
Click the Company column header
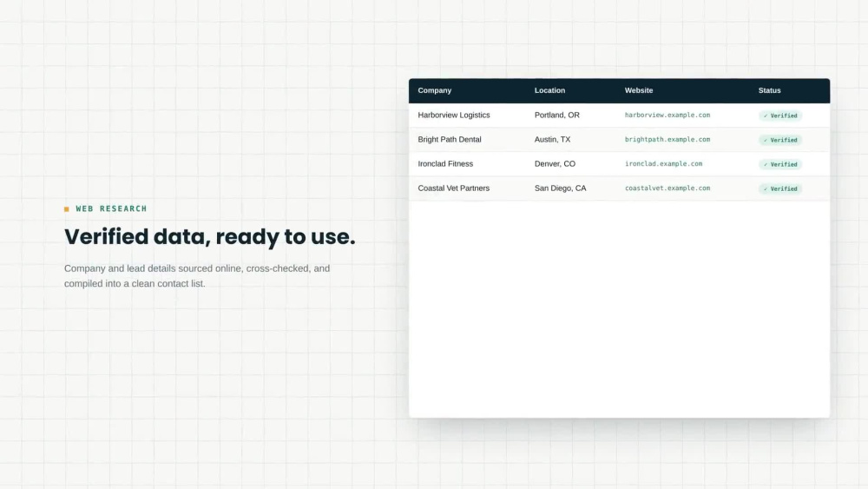(435, 90)
